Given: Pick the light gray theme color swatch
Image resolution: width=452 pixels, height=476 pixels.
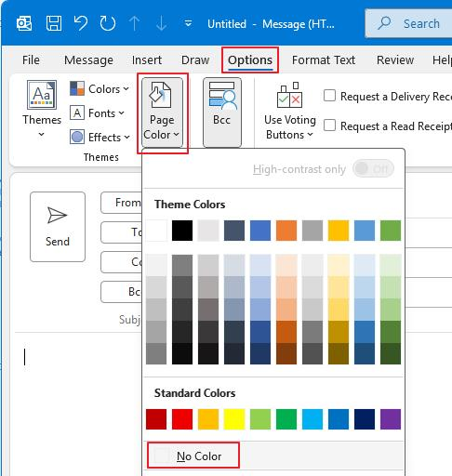Looking at the screenshot, I should [x=208, y=231].
